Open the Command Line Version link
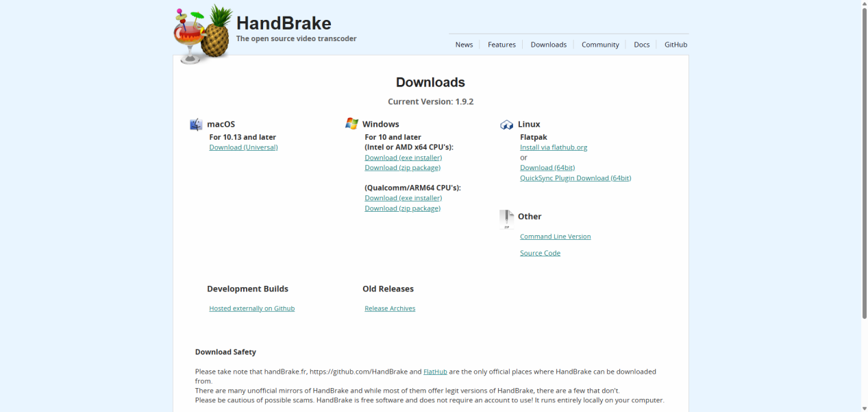The height and width of the screenshot is (412, 868). 555,237
